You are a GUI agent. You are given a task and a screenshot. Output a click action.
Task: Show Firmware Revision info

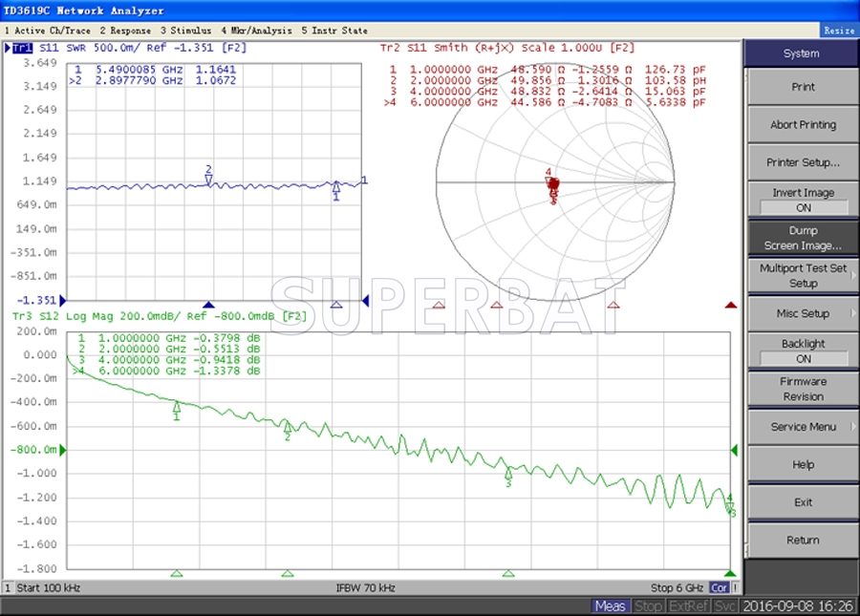pos(803,389)
